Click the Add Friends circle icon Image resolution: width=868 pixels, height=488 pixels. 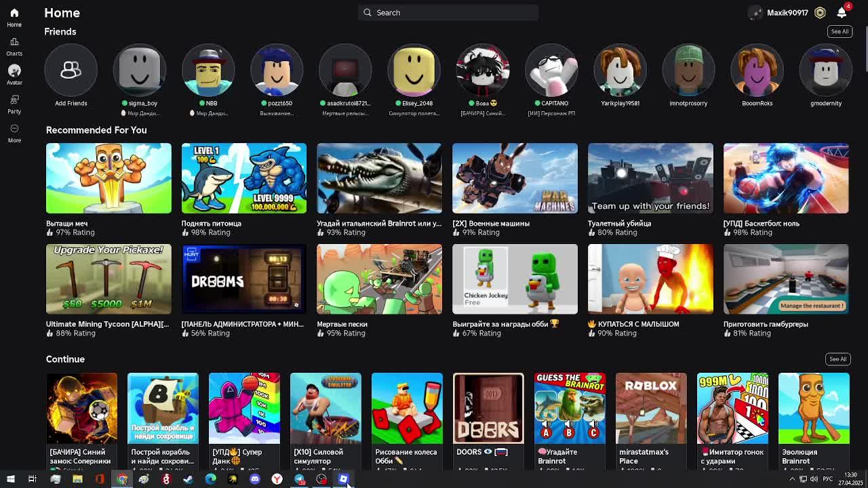tap(71, 70)
